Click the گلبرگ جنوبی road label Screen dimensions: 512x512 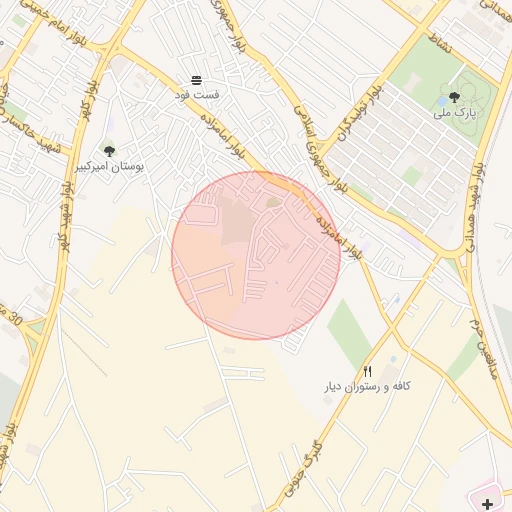coord(303,469)
